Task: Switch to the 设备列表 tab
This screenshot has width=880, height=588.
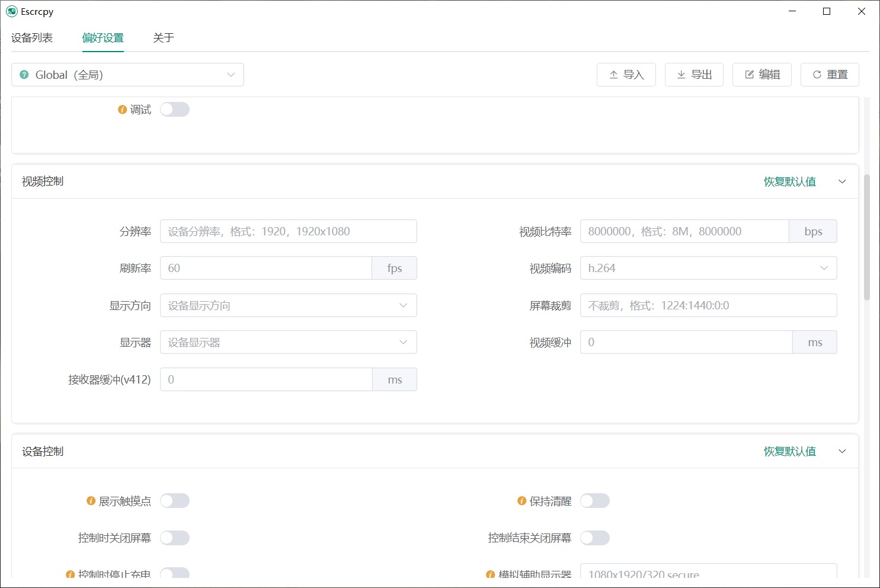Action: (x=32, y=38)
